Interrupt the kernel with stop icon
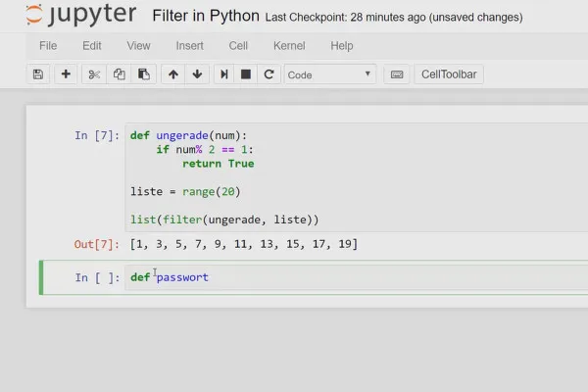The width and height of the screenshot is (588, 392). (x=246, y=74)
